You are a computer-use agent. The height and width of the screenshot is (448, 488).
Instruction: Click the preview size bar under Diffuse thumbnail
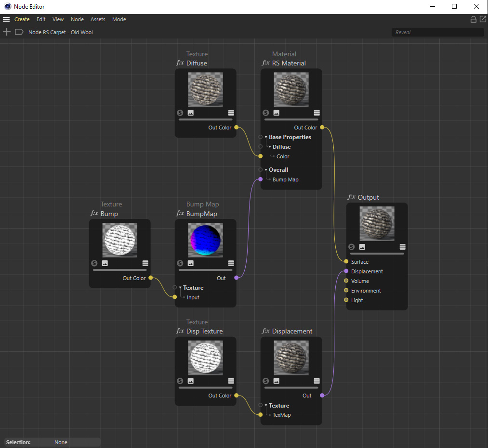(205, 120)
